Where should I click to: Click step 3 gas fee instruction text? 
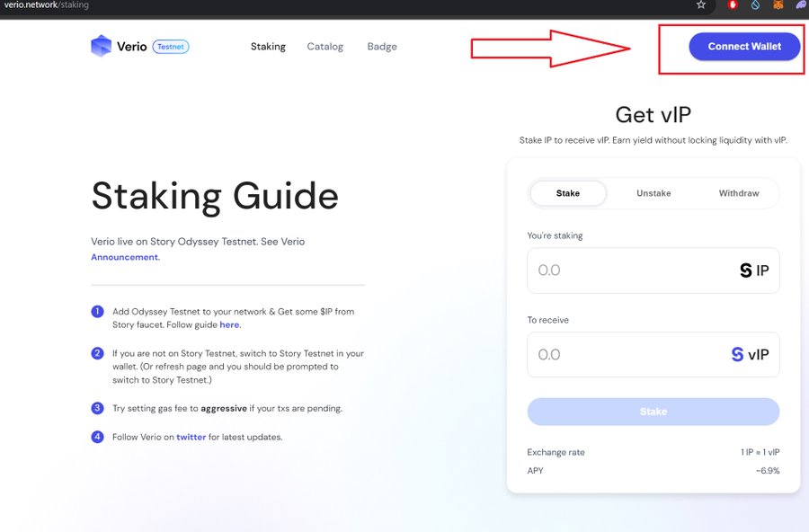(227, 408)
